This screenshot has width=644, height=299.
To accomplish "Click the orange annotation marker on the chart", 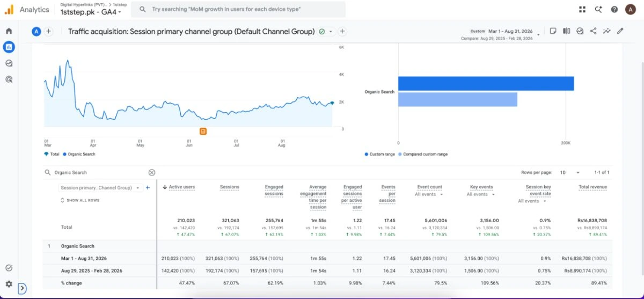I will (203, 131).
